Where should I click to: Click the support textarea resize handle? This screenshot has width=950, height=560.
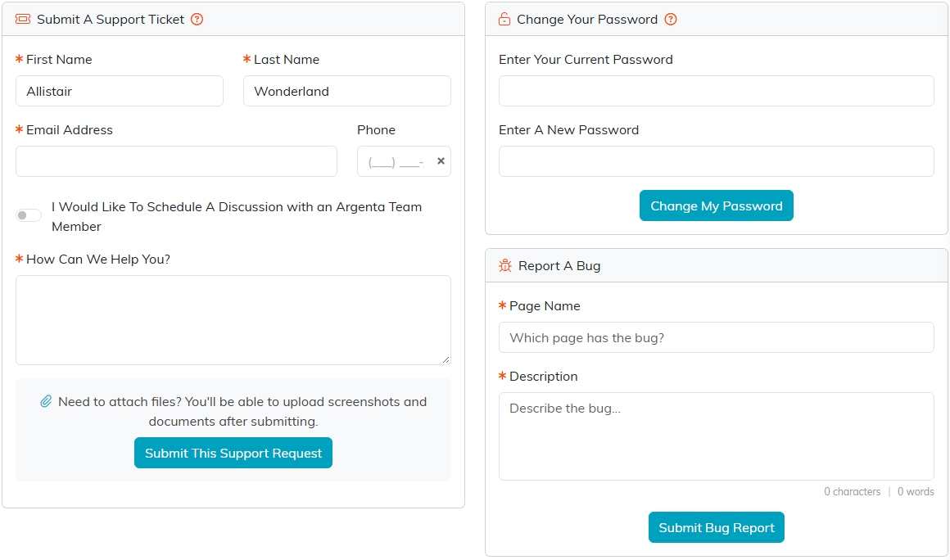[446, 359]
